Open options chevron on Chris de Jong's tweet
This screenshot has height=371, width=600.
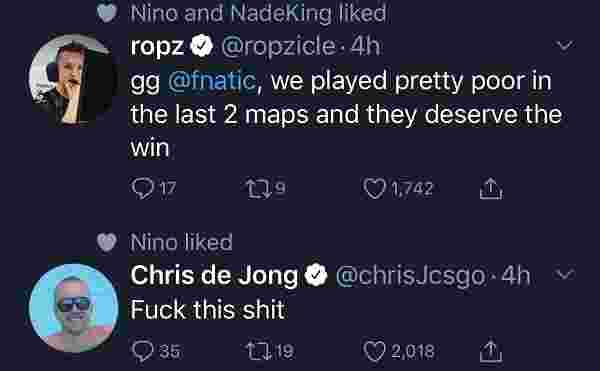tap(565, 274)
